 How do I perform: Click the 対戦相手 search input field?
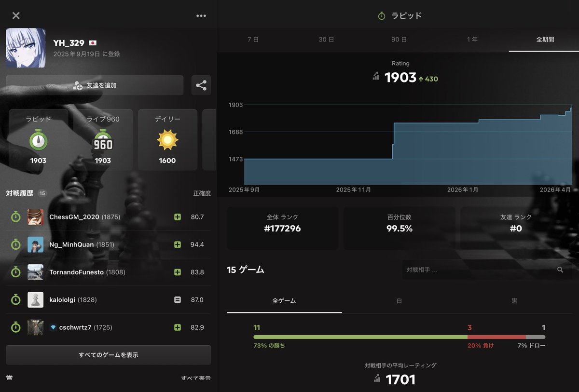tap(486, 270)
